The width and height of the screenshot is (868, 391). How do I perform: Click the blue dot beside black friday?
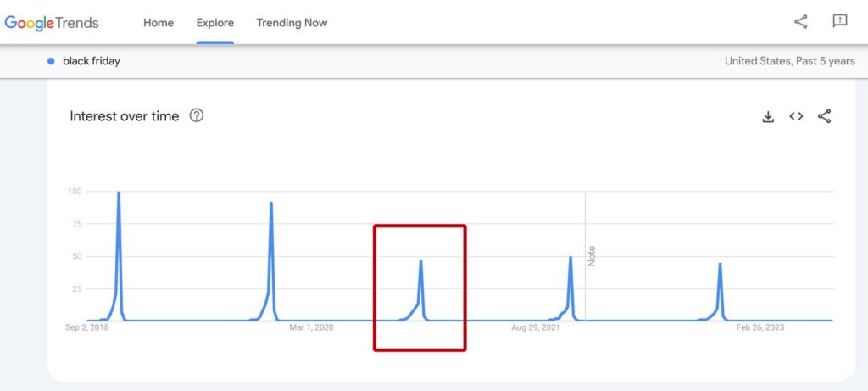(x=51, y=61)
